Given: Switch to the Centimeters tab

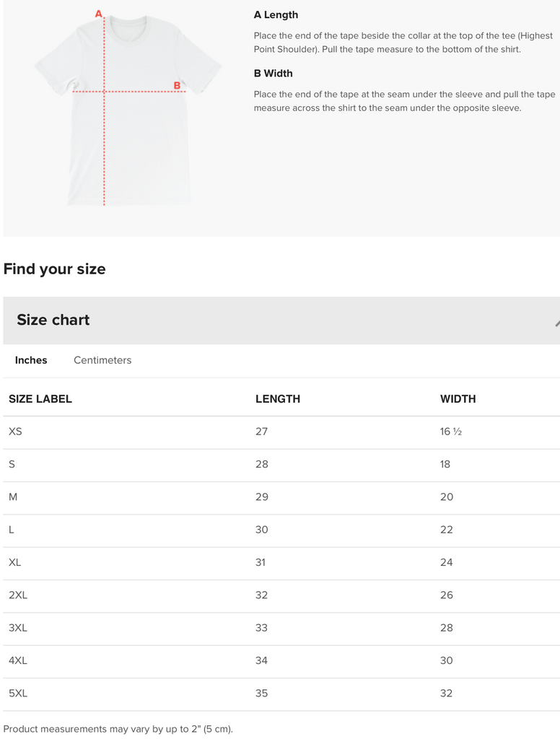Looking at the screenshot, I should pyautogui.click(x=102, y=360).
